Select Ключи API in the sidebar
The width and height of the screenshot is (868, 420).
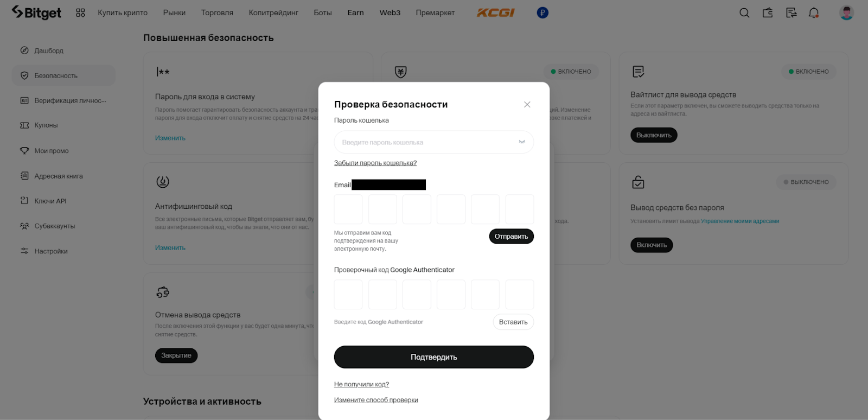(x=50, y=201)
